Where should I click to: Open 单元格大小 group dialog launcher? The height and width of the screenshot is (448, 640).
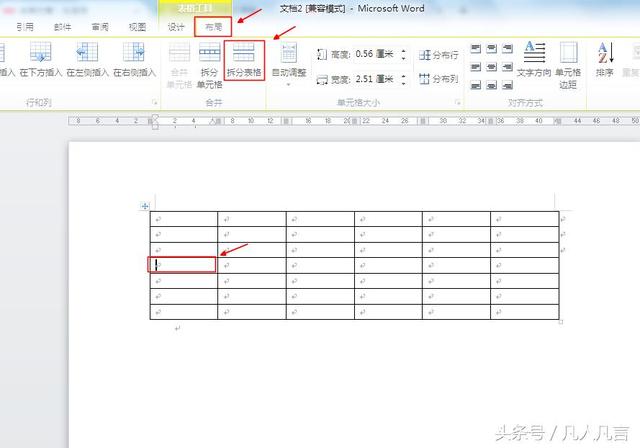(x=458, y=102)
